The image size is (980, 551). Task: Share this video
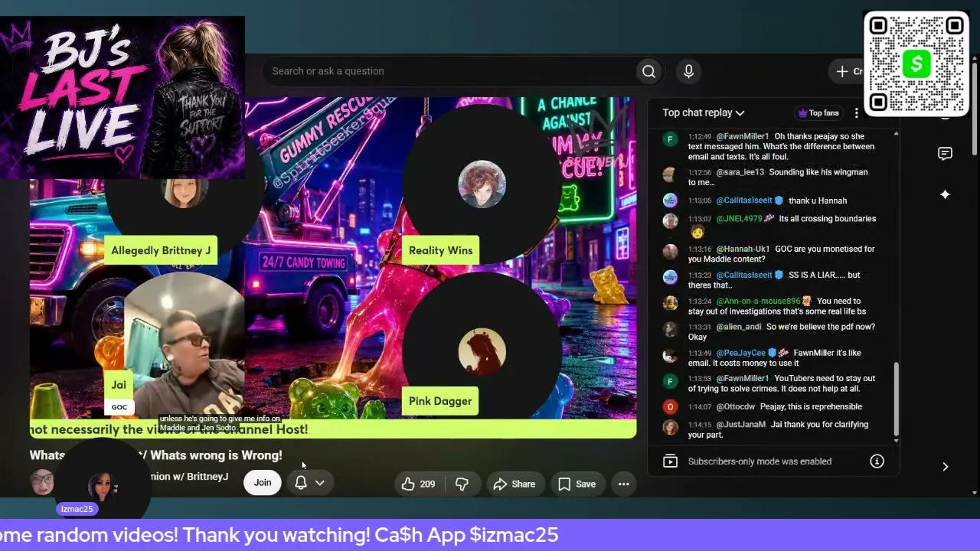(x=514, y=484)
